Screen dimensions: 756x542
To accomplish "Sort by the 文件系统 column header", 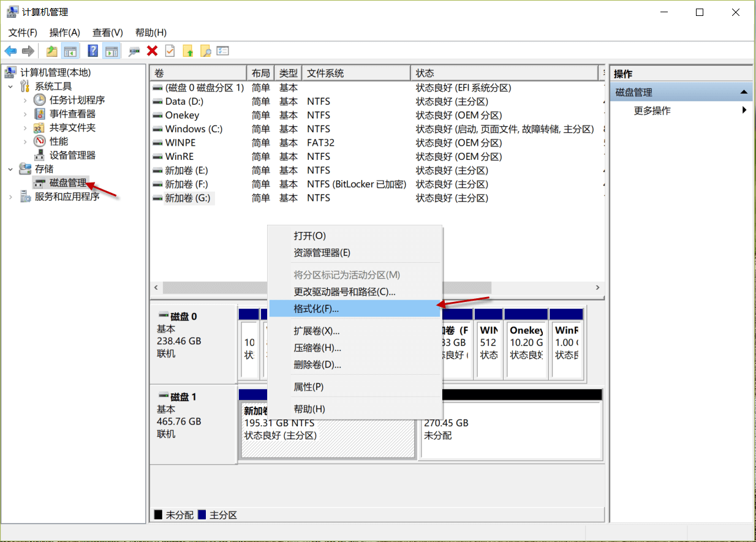I will (x=357, y=73).
